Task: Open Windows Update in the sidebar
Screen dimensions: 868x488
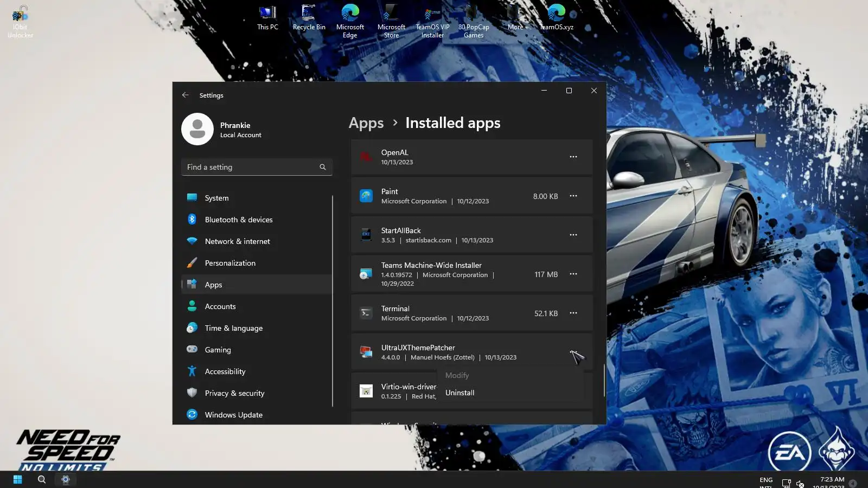Action: coord(257,415)
